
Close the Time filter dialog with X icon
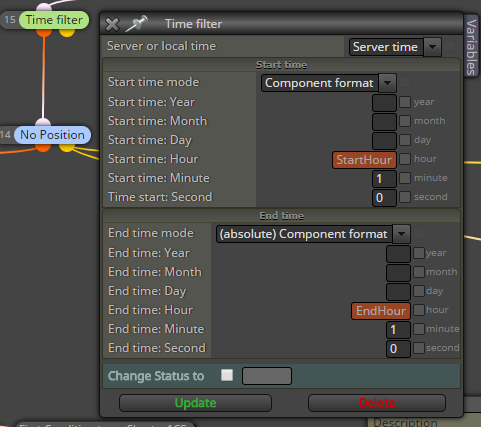click(x=112, y=24)
